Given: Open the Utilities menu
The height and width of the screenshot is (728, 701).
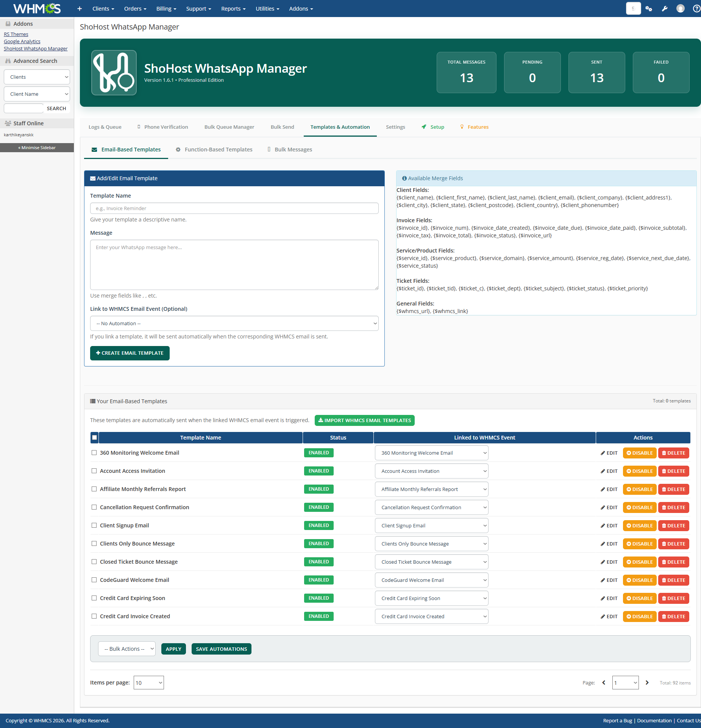Looking at the screenshot, I should pos(267,9).
